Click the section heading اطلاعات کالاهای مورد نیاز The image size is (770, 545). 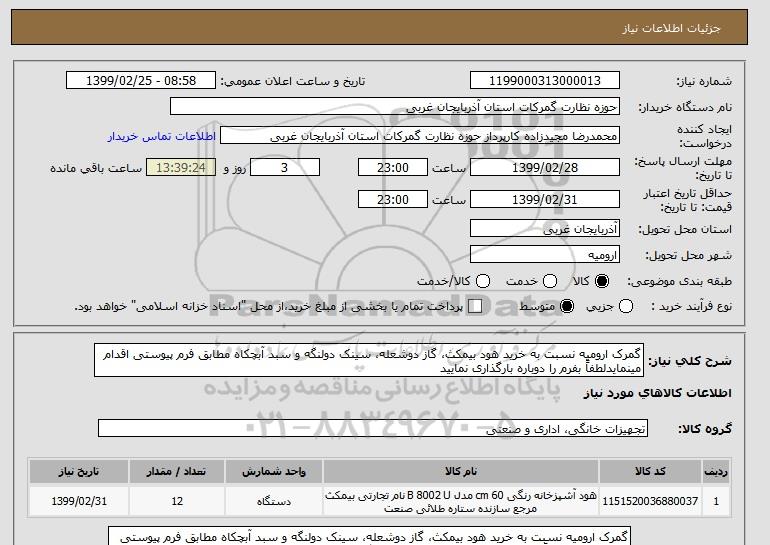[x=658, y=393]
